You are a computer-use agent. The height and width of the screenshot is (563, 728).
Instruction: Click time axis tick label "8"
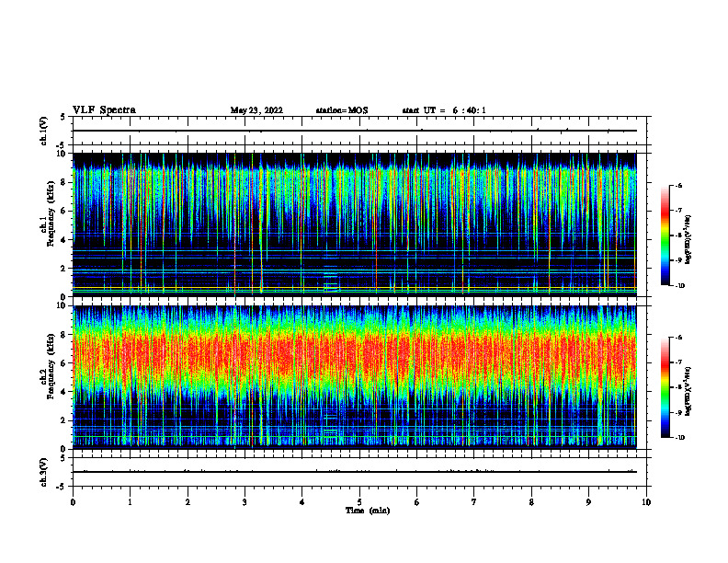click(531, 502)
